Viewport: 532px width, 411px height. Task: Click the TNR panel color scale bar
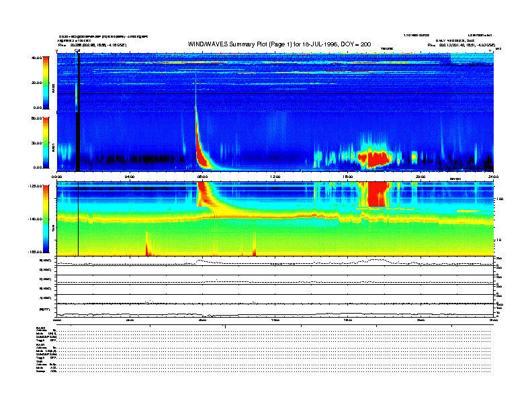click(x=46, y=219)
